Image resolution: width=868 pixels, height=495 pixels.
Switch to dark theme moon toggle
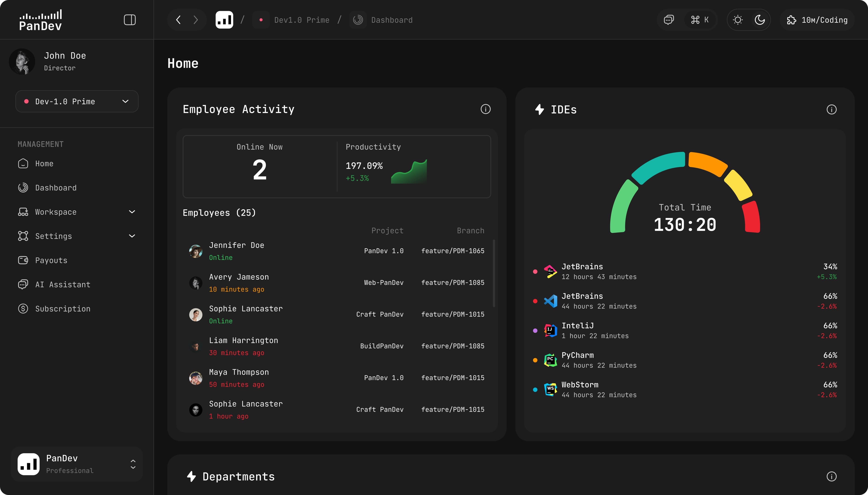(x=759, y=20)
